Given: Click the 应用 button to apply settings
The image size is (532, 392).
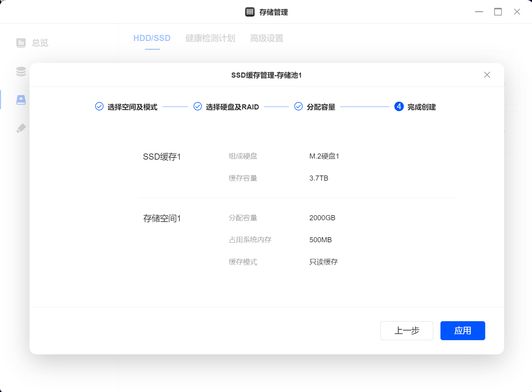Looking at the screenshot, I should [x=462, y=330].
